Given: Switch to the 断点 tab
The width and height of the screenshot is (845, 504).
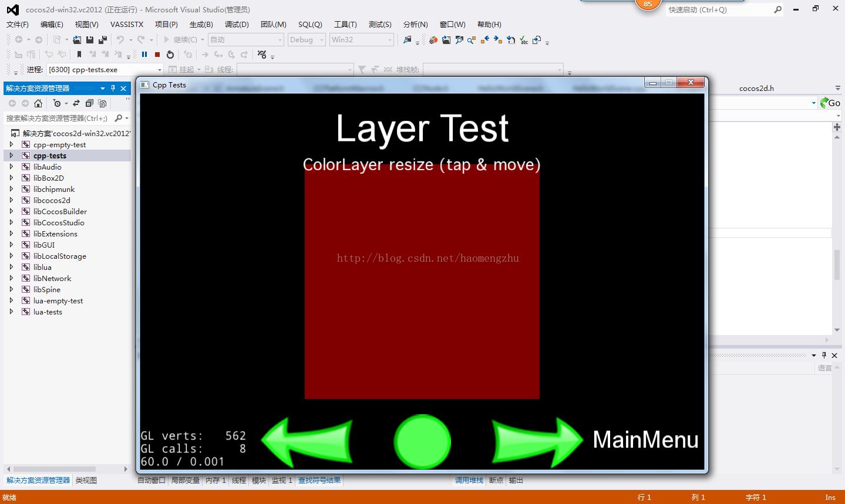Looking at the screenshot, I should coord(496,480).
